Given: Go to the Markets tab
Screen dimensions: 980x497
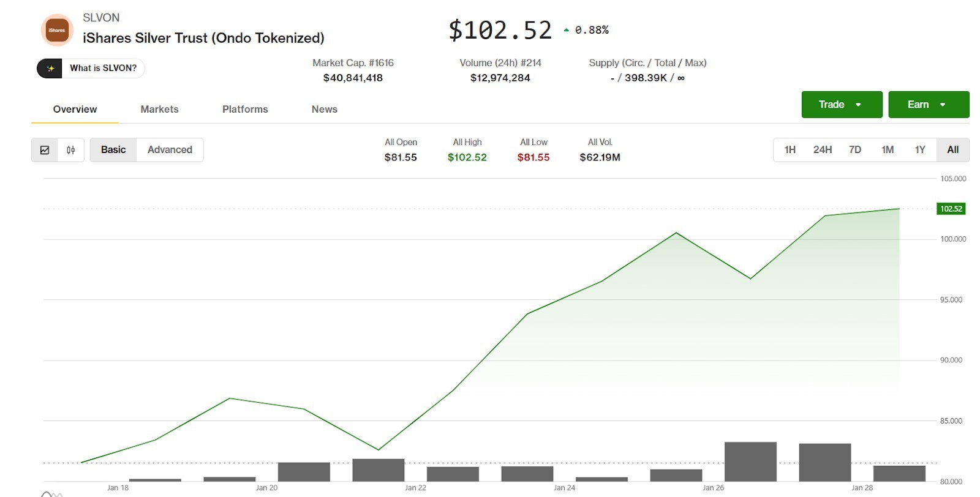Looking at the screenshot, I should 159,109.
